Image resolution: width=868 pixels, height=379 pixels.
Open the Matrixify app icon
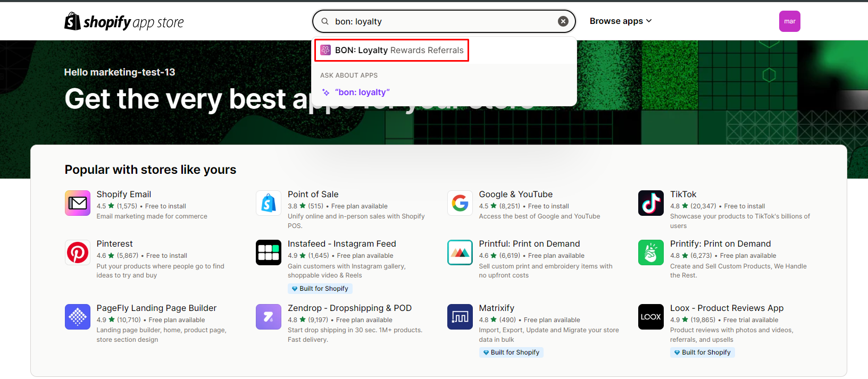460,317
